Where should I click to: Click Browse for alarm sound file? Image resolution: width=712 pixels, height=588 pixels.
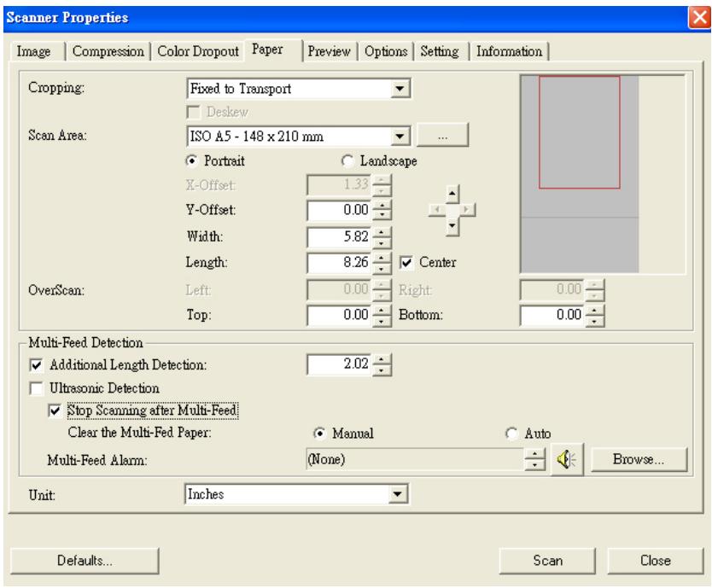(639, 459)
